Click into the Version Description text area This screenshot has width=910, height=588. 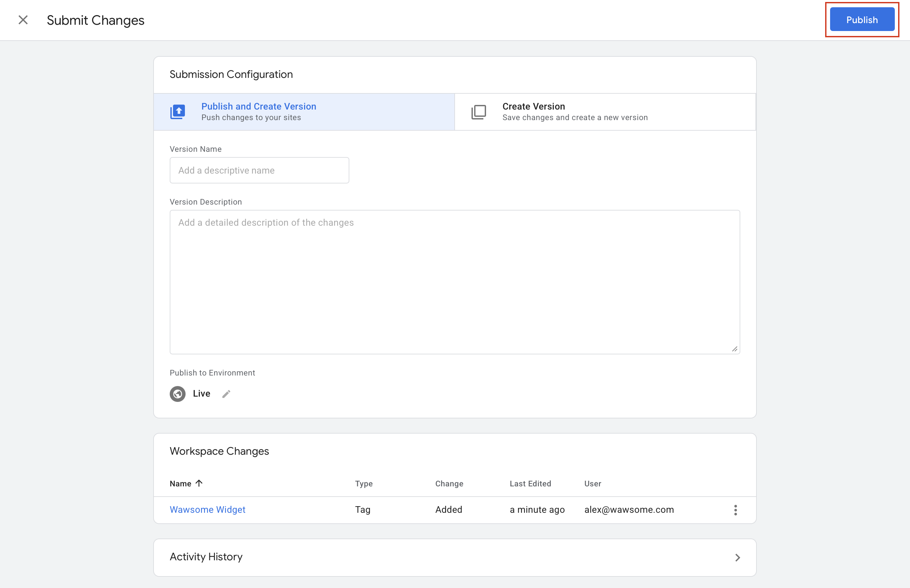(455, 282)
